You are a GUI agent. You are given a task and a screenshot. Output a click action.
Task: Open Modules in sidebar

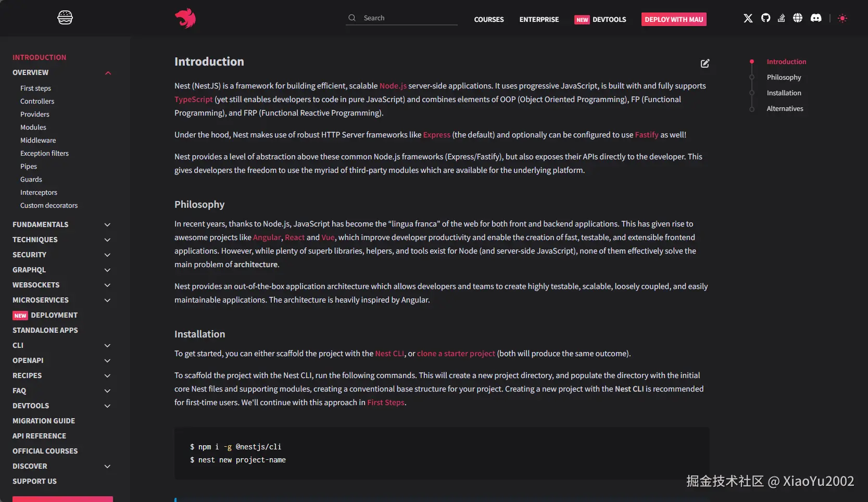coord(33,128)
